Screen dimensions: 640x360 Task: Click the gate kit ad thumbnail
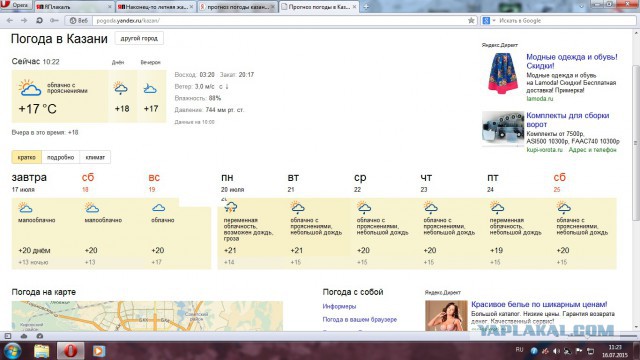tap(503, 129)
